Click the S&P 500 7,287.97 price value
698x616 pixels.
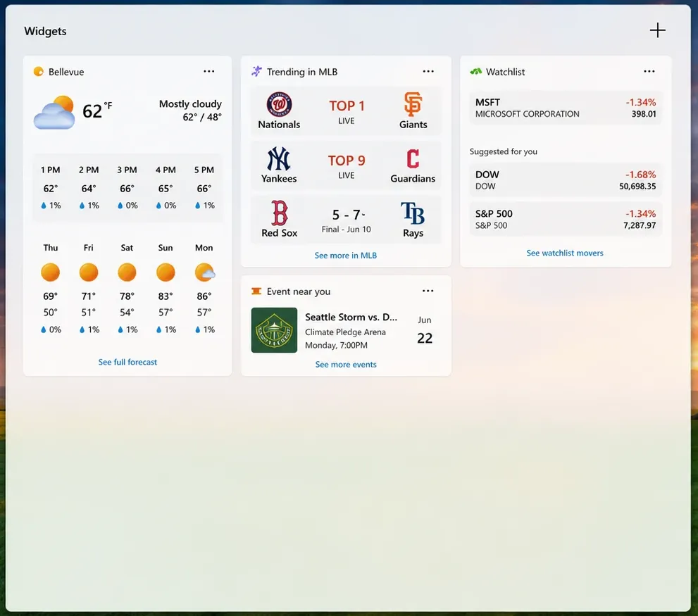coord(640,225)
